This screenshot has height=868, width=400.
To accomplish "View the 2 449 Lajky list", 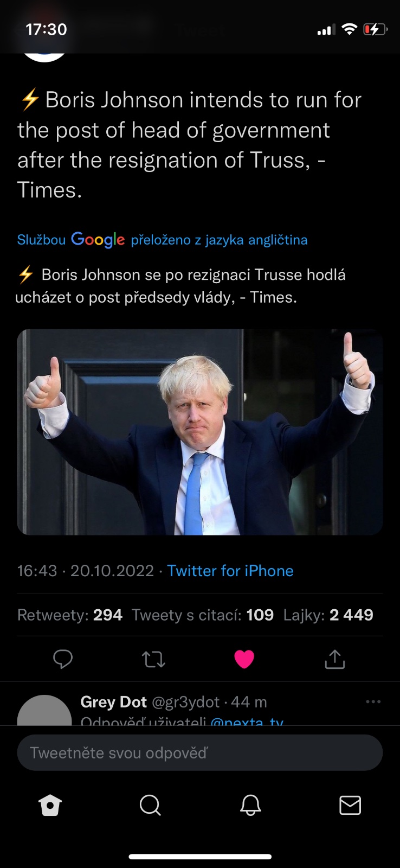I will click(x=328, y=615).
